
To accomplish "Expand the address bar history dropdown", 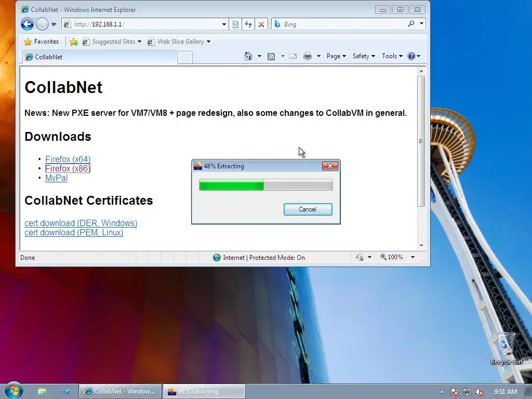I will (224, 24).
